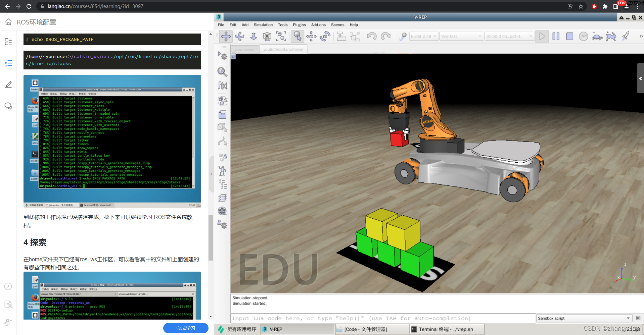Switch to the youBotAndHanoiTower scene tab
Screen dimensions: 644x335
click(x=283, y=49)
